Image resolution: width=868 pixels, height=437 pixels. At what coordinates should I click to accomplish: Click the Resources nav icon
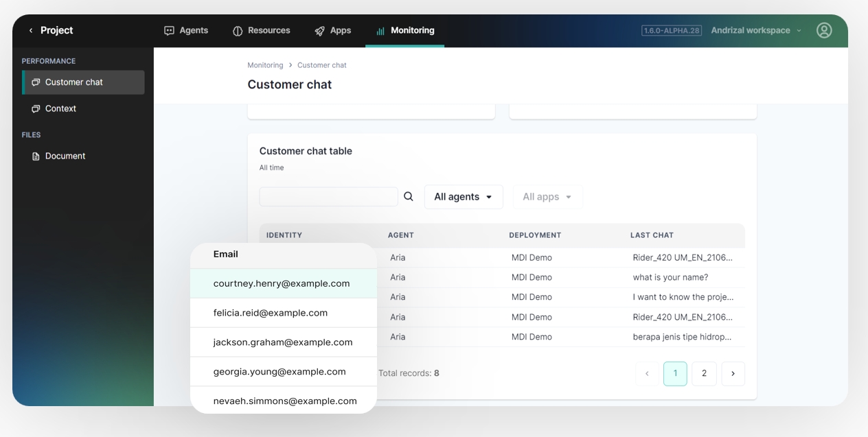(238, 31)
